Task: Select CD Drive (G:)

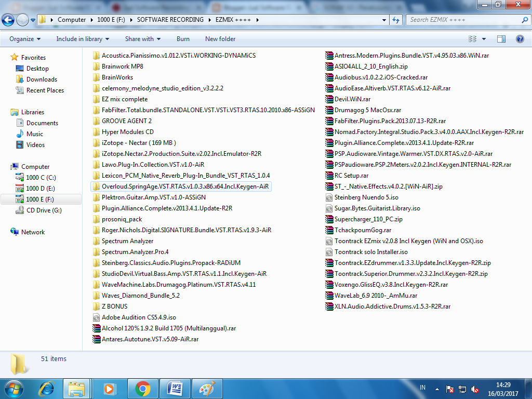Action: point(44,210)
